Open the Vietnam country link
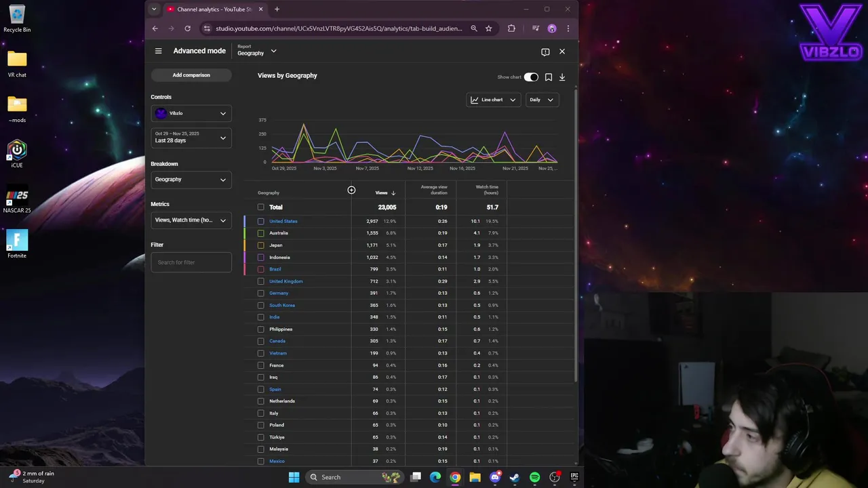Screen dimensions: 868x488 (278, 353)
